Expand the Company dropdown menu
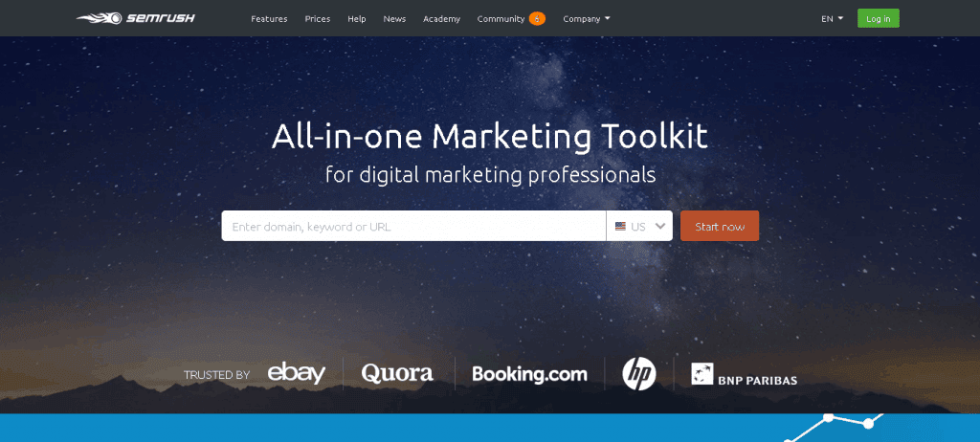Screen dimensions: 980x442 (x=587, y=19)
